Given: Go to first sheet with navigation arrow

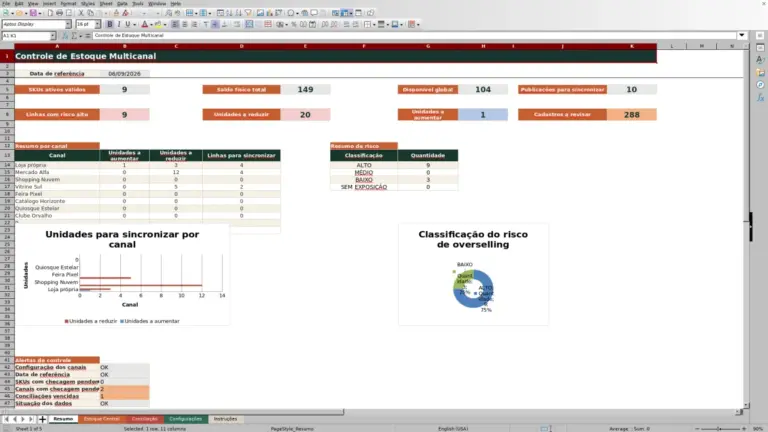Looking at the screenshot, I should [x=6, y=419].
